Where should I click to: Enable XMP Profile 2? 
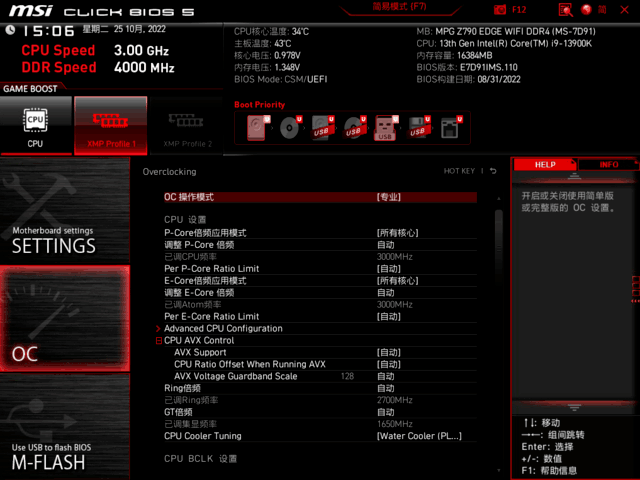coord(187,125)
